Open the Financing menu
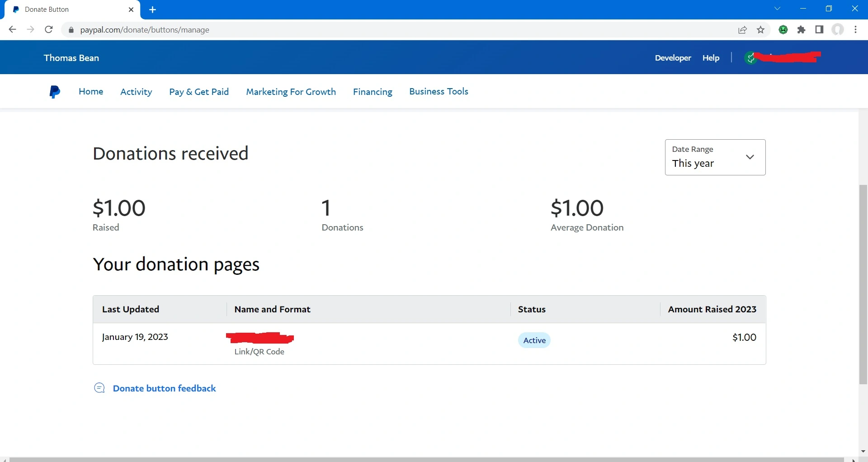 (x=373, y=92)
